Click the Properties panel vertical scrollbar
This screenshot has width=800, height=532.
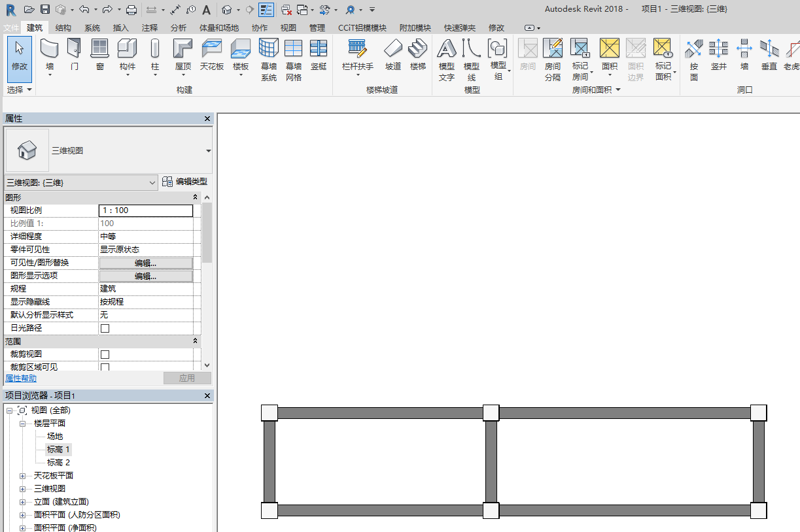click(207, 232)
